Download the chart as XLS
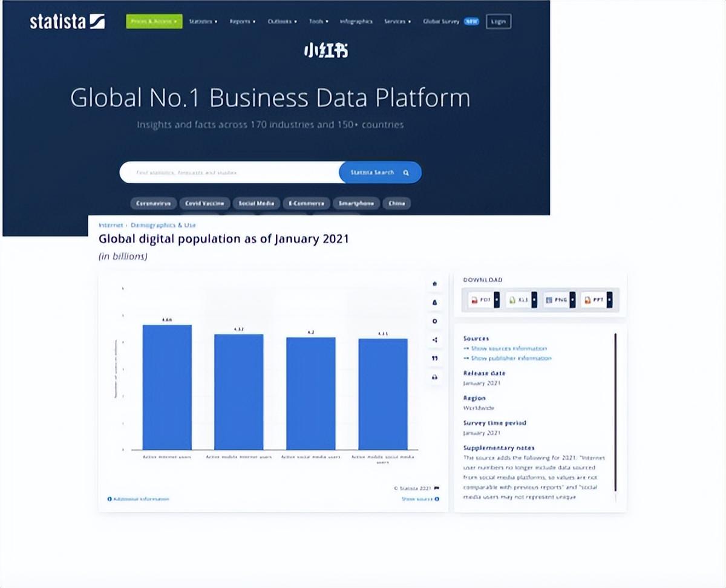726x588 pixels. (520, 300)
